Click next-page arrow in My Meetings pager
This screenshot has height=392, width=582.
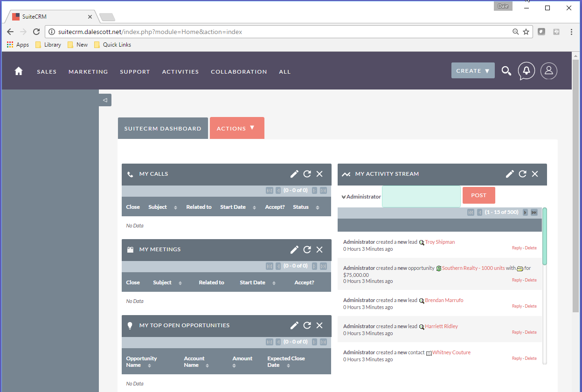click(314, 266)
